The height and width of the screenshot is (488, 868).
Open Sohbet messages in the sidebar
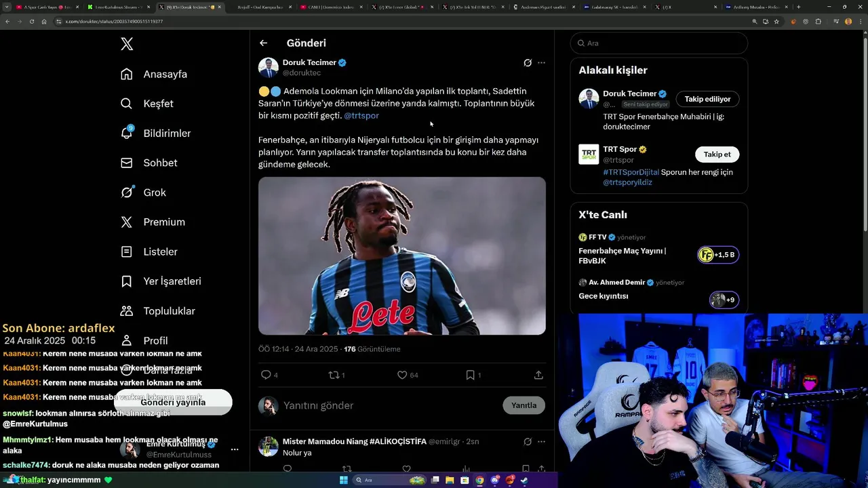point(149,163)
